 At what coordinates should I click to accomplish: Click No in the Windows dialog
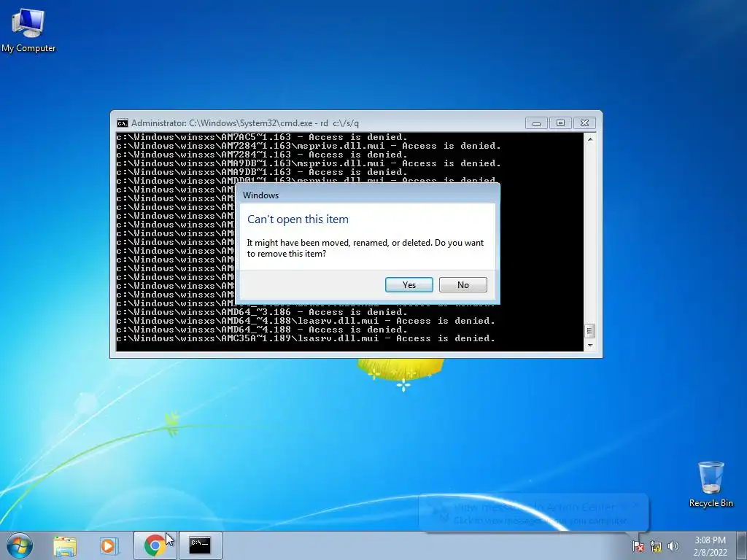(x=462, y=285)
